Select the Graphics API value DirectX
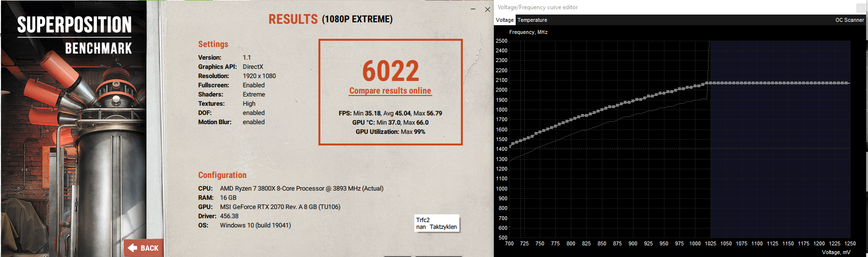Viewport: 868px width, 257px height. [253, 66]
